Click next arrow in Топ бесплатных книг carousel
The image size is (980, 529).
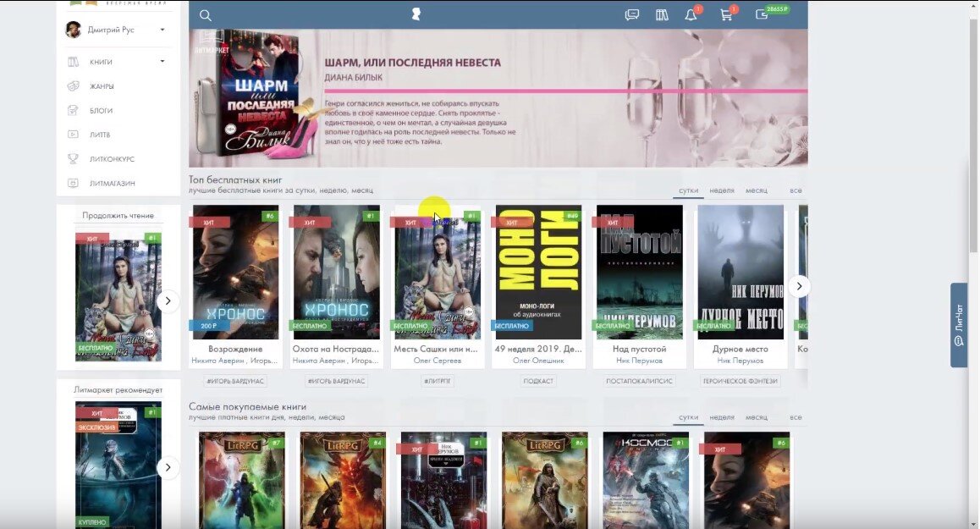[x=799, y=286]
